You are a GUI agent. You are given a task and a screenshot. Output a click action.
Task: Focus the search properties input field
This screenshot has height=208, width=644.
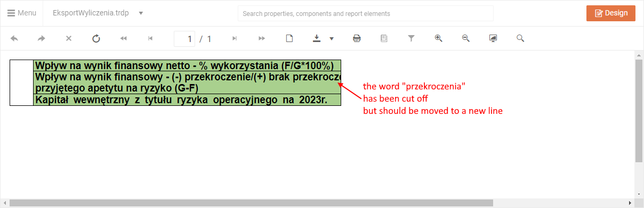pos(365,13)
